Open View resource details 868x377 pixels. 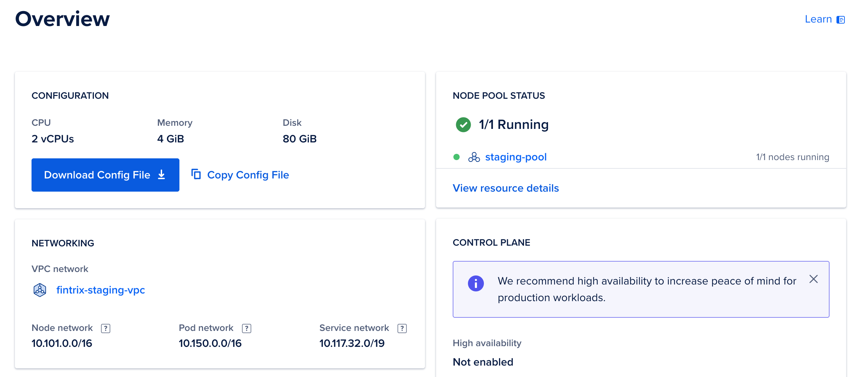[506, 188]
